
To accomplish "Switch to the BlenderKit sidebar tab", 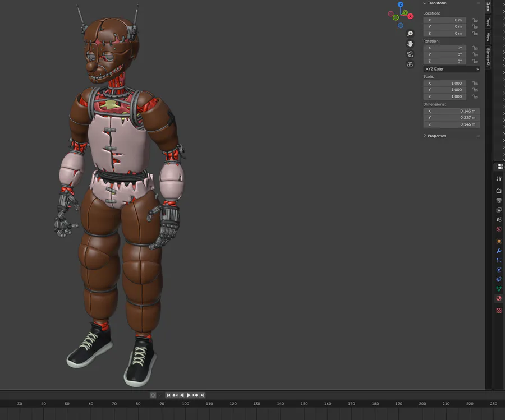I will tap(488, 57).
